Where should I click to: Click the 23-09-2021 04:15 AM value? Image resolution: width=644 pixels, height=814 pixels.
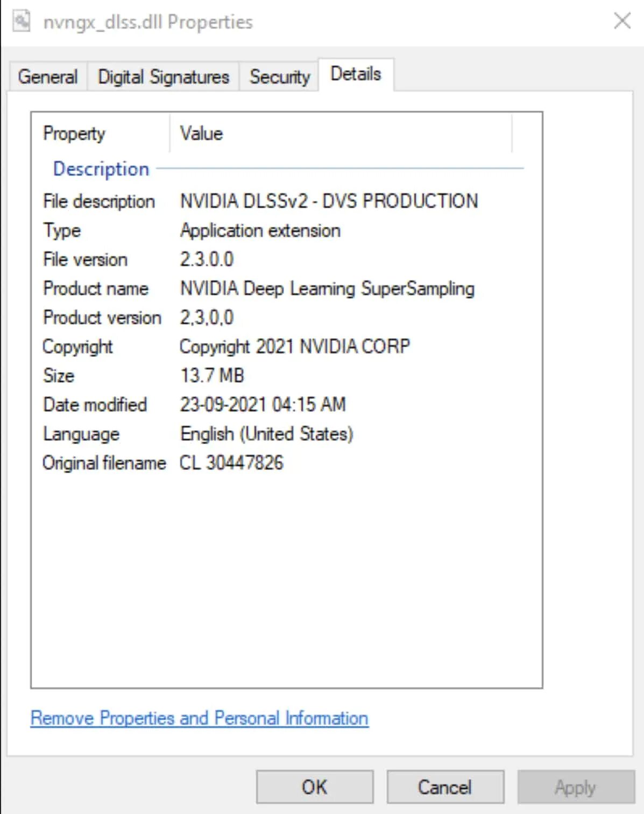tap(263, 404)
